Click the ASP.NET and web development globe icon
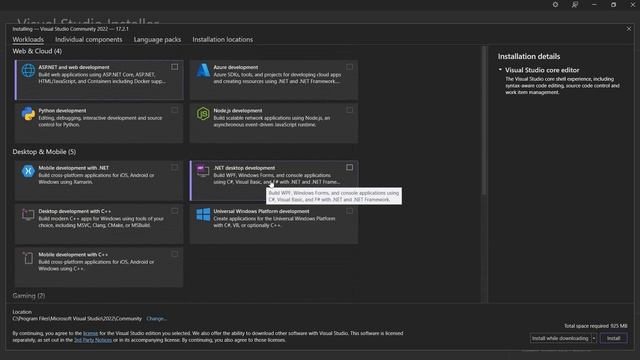640x360 pixels. pos(28,70)
